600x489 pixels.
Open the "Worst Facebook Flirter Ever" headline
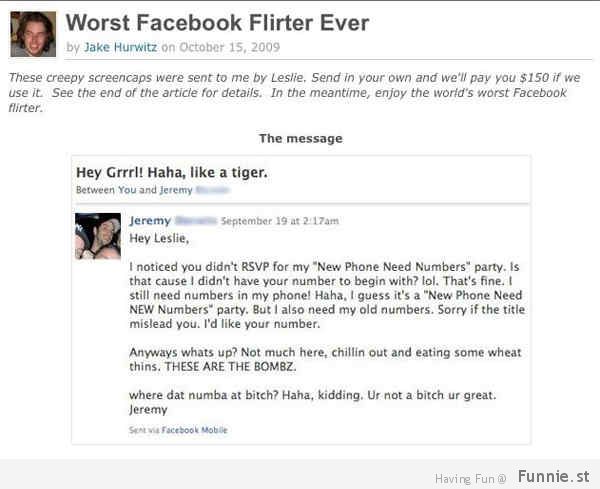pos(217,22)
